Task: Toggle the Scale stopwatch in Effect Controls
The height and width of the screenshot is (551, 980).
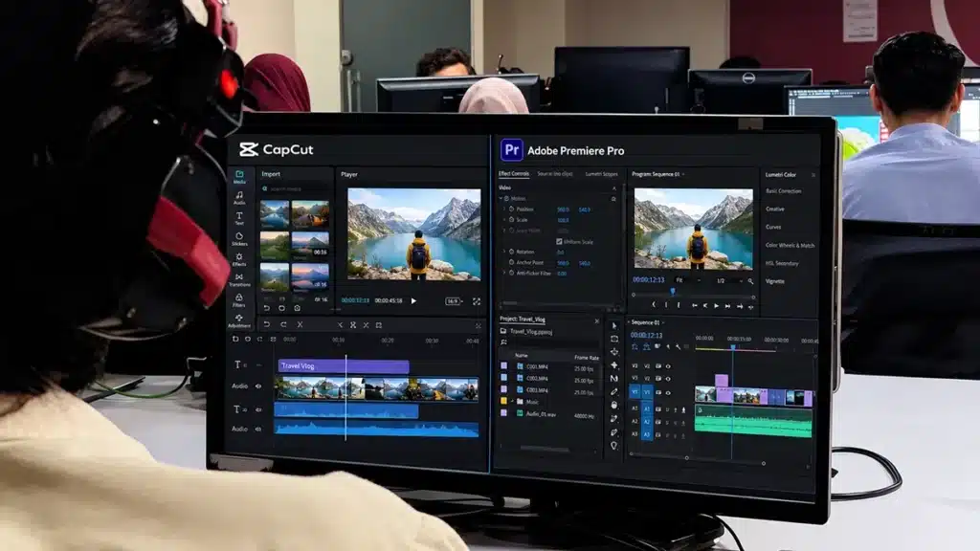Action: point(511,220)
